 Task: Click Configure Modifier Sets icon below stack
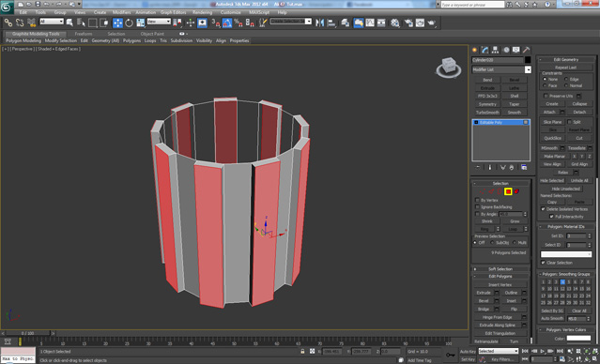[524, 168]
